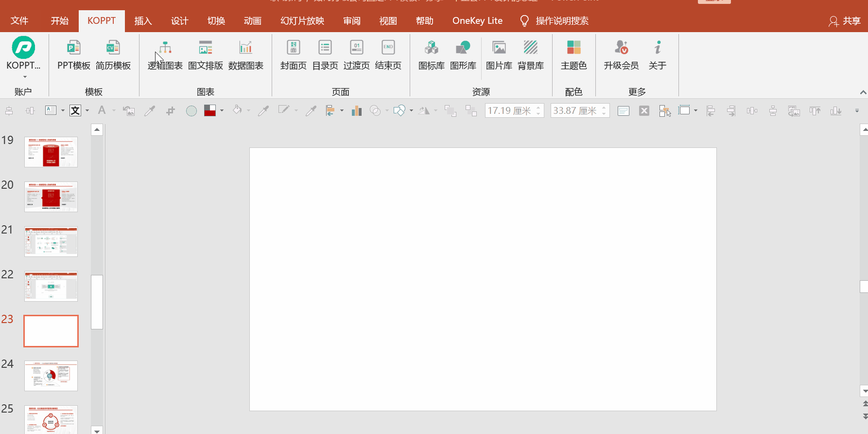Decrease the 33.87 厘米 width spinner
868x434 pixels.
604,114
